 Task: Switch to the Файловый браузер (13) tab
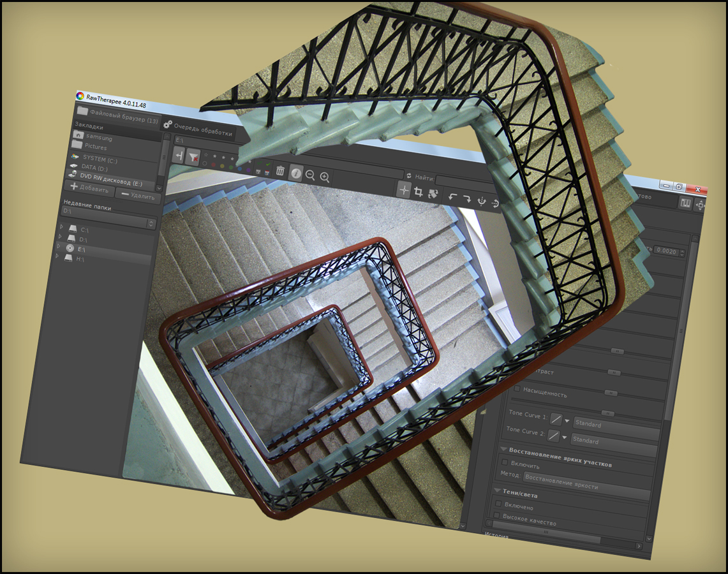(x=117, y=115)
